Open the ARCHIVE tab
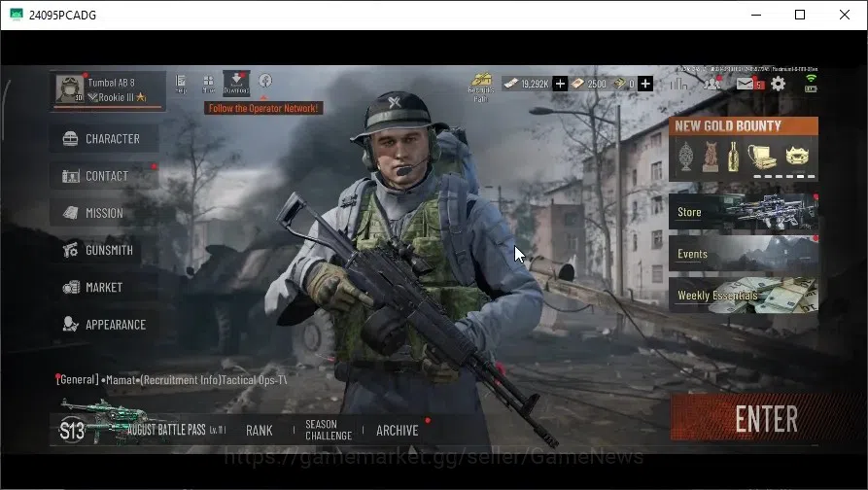868x490 pixels. pyautogui.click(x=397, y=430)
